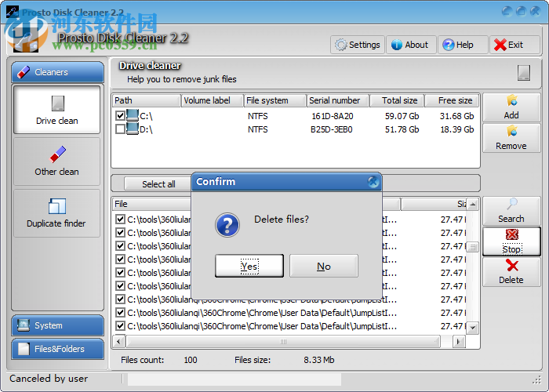Uncheck the fourth file row checkbox

point(120,259)
